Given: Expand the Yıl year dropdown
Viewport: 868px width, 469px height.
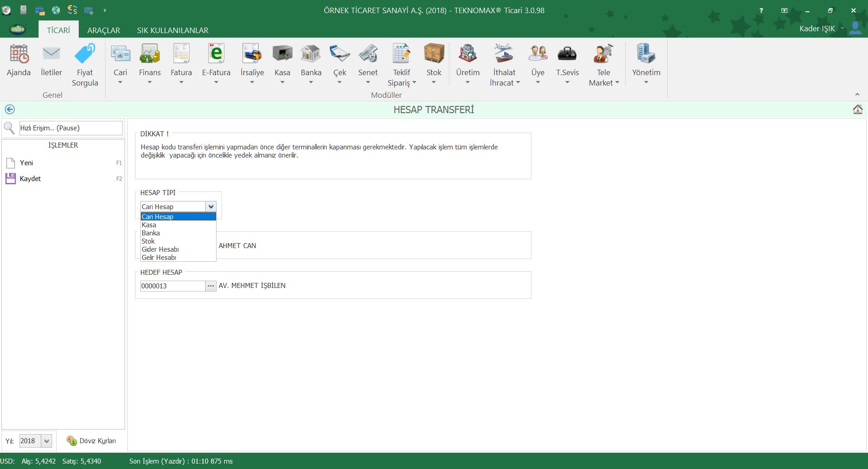Looking at the screenshot, I should [46, 441].
